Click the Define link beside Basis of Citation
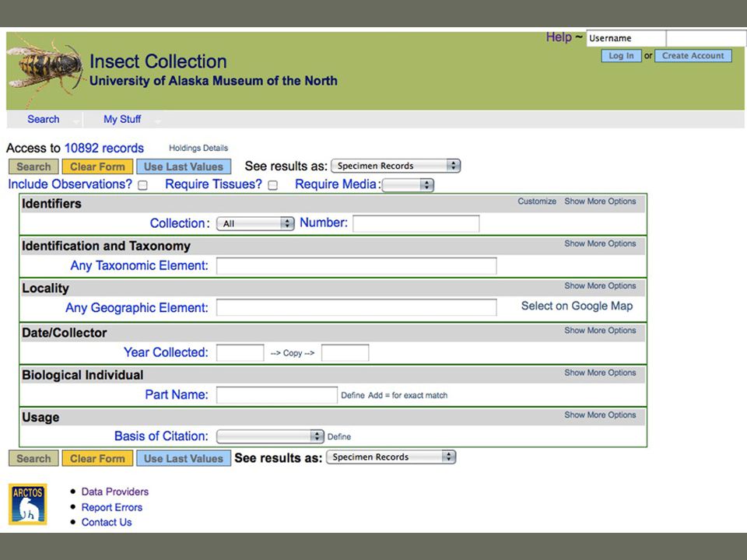 click(339, 436)
